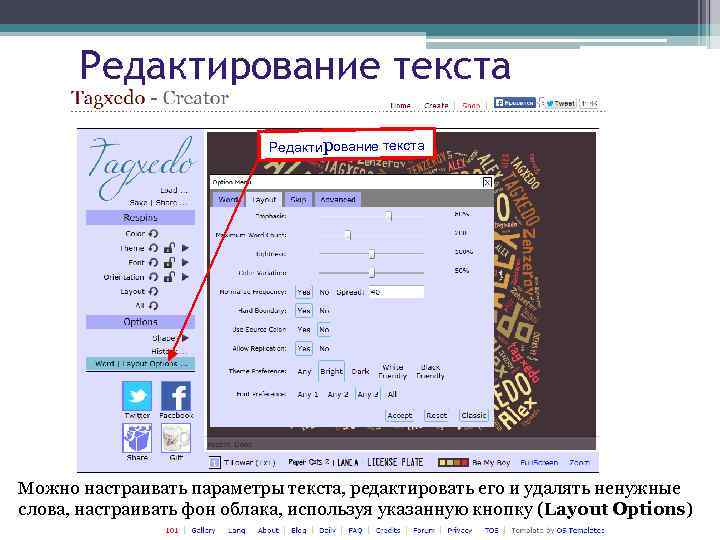Click the T.Flower shape thumbnail icon

click(x=214, y=462)
